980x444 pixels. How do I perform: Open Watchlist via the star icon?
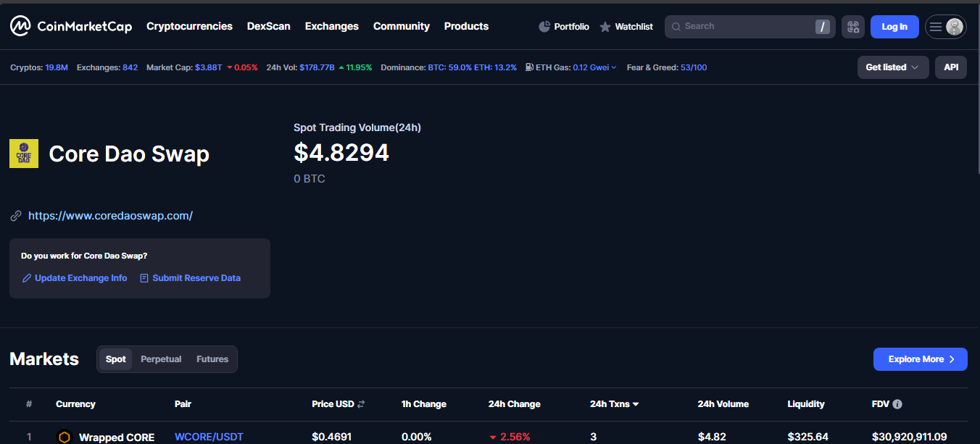tap(605, 27)
